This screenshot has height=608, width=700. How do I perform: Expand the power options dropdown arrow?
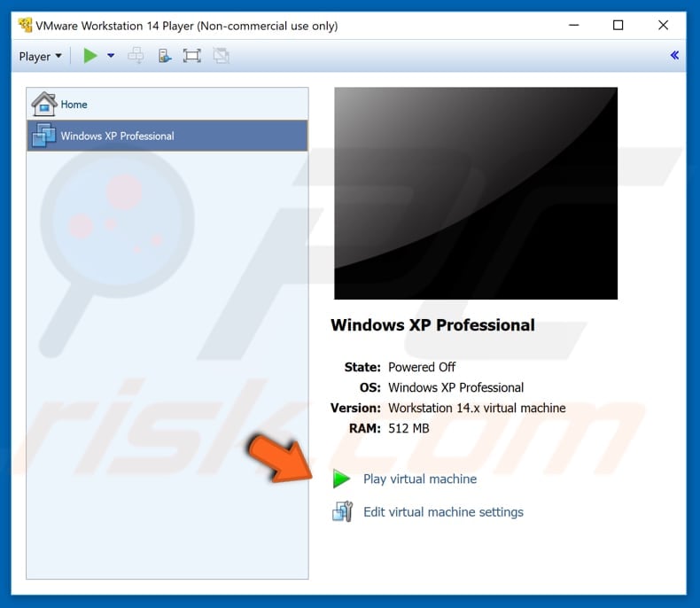click(111, 56)
